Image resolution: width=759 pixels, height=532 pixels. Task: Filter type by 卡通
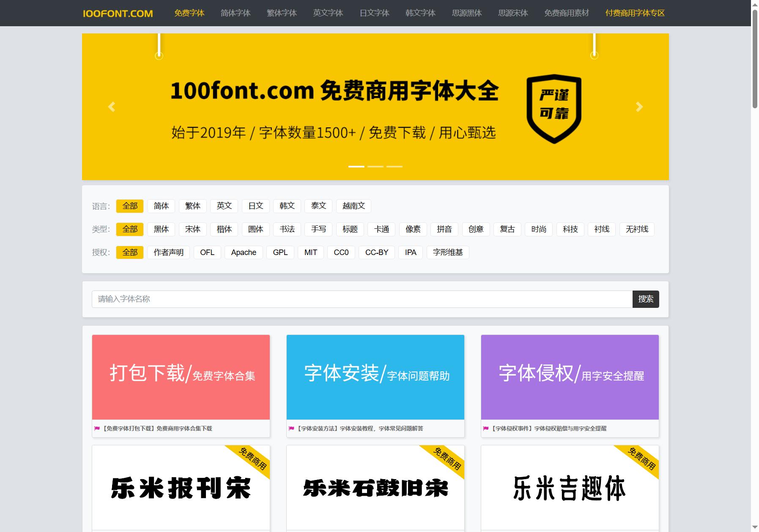point(381,229)
